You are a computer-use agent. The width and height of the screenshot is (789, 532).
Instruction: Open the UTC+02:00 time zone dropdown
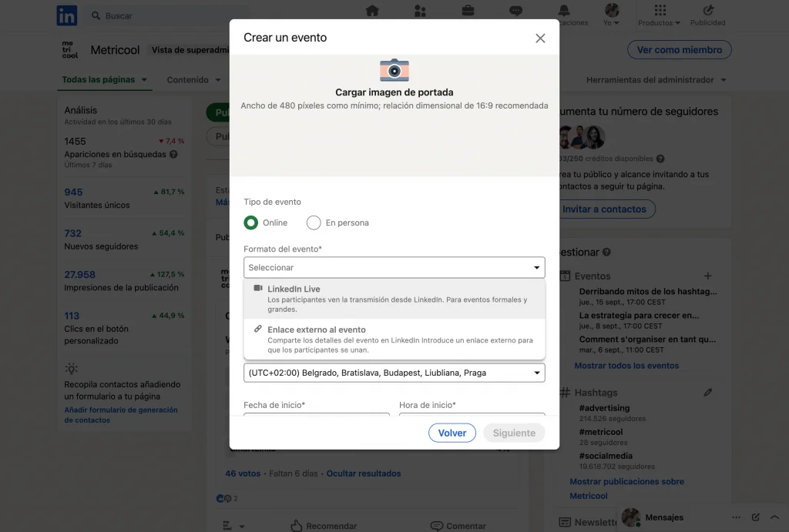[394, 373]
